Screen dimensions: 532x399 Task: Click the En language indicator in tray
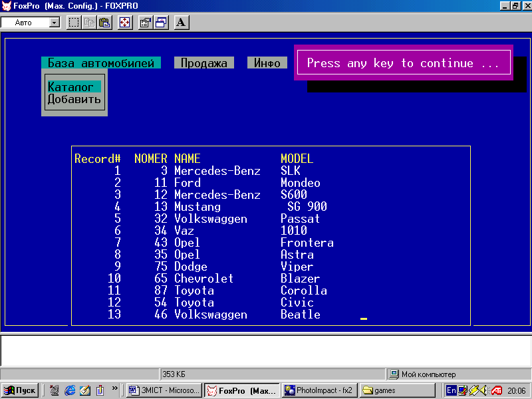click(452, 390)
